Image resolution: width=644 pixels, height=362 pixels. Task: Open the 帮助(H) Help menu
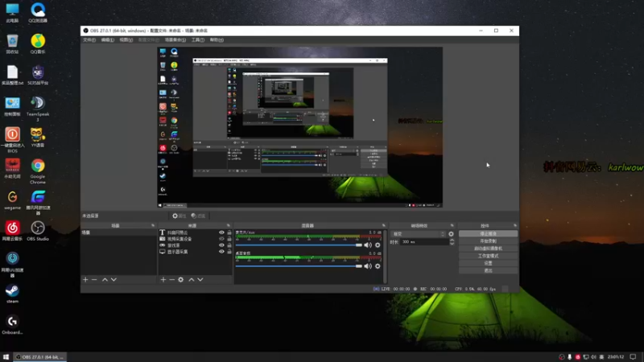[217, 39]
